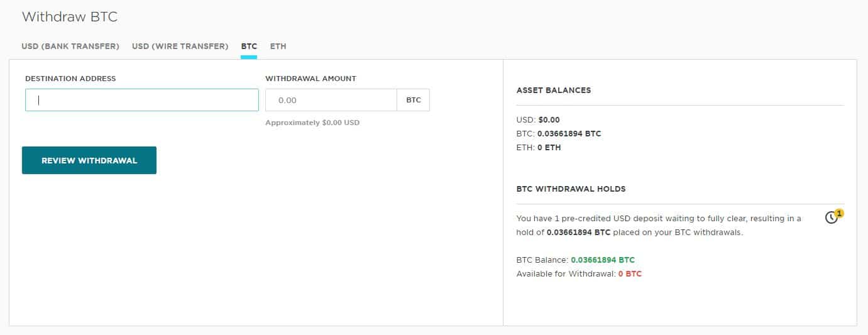Switch to the USD (Bank Transfer) tab
The image size is (868, 335).
70,47
